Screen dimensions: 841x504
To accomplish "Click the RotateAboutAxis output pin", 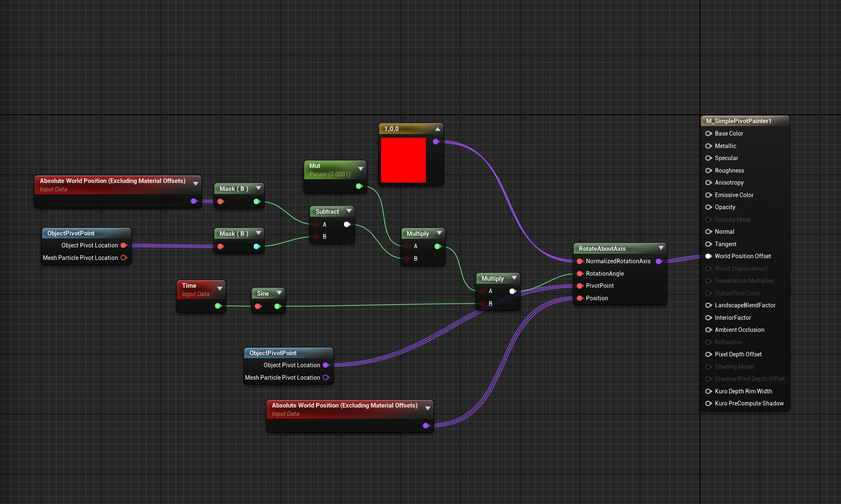I will [659, 262].
